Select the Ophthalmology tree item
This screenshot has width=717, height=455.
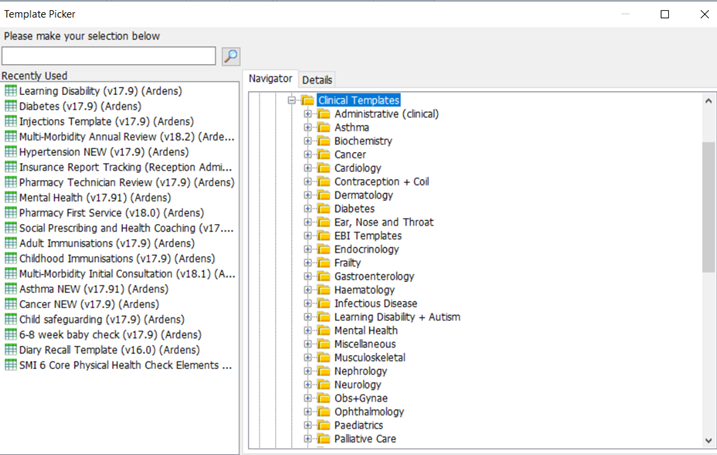pos(369,412)
